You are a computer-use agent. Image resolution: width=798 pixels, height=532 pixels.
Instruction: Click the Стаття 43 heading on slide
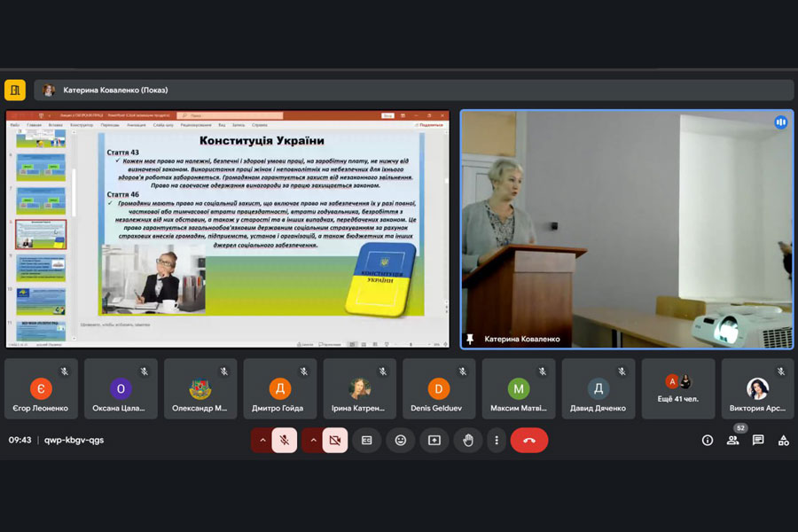[122, 153]
